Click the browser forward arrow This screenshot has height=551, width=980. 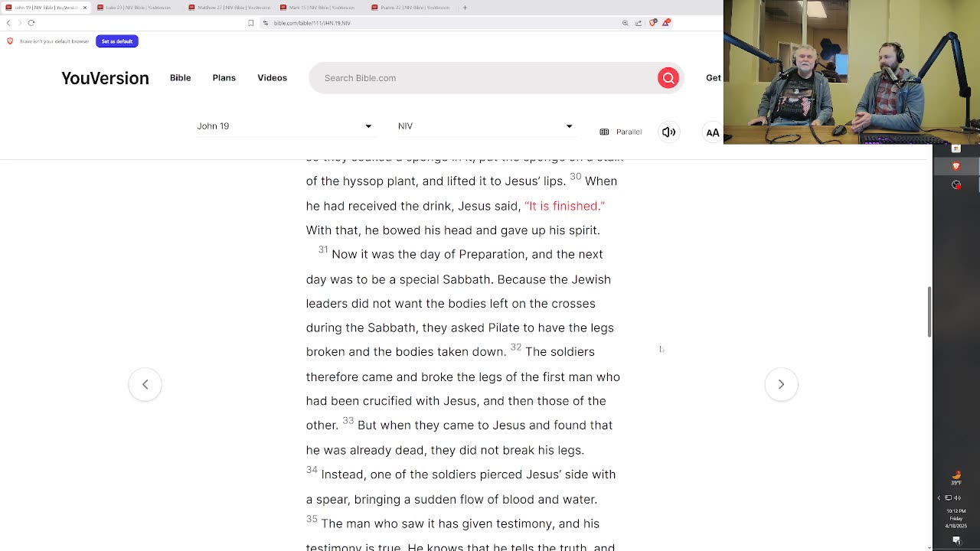click(20, 23)
